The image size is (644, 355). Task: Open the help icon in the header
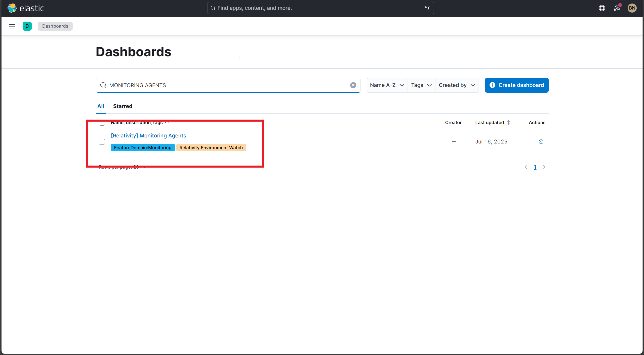pos(602,8)
